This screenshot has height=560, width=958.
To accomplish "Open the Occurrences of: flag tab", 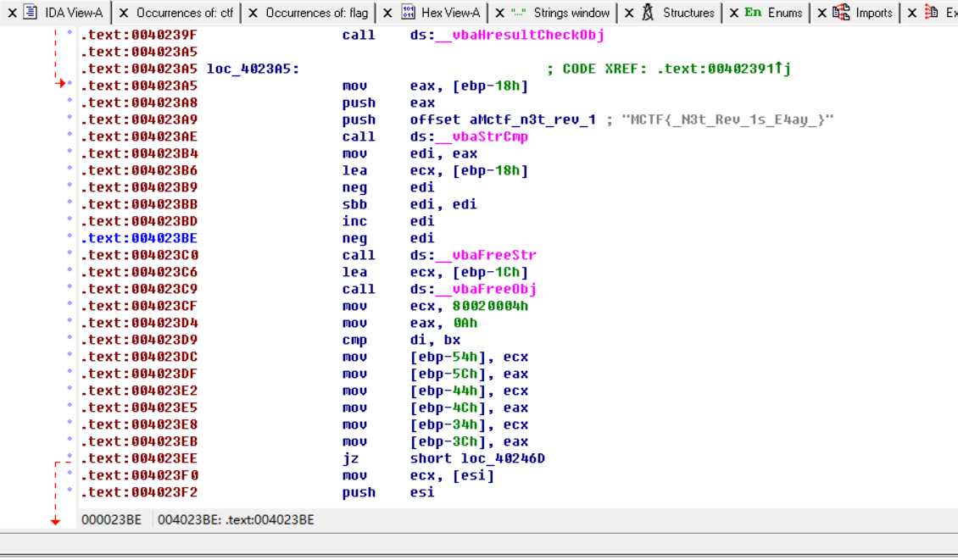I will point(316,12).
